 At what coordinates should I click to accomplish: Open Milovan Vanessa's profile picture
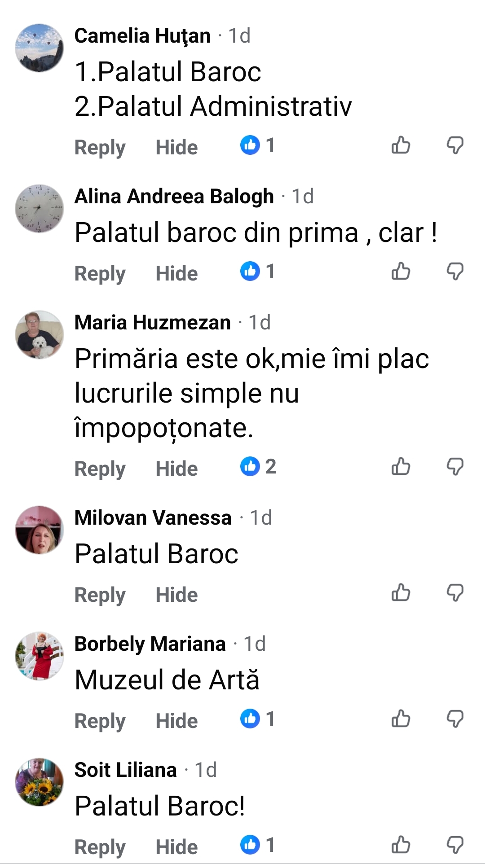[x=40, y=530]
